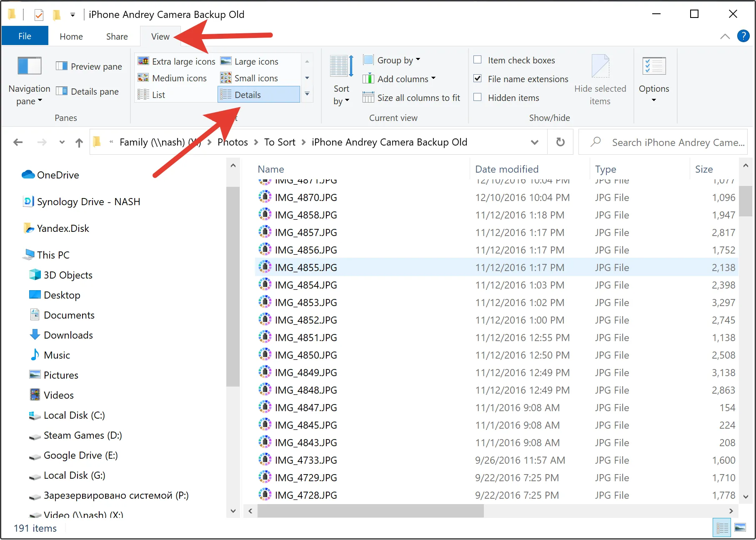Open Pictures folder in sidebar
This screenshot has width=756, height=540.
click(53, 375)
